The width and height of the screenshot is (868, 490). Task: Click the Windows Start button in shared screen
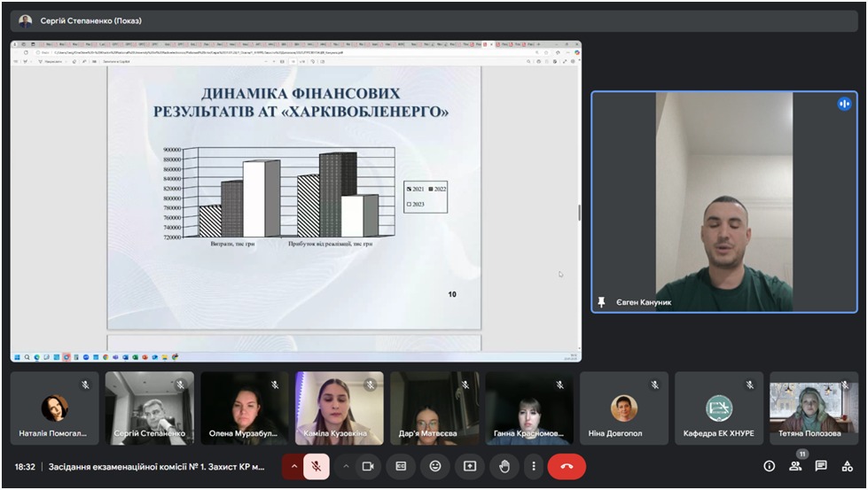17,357
